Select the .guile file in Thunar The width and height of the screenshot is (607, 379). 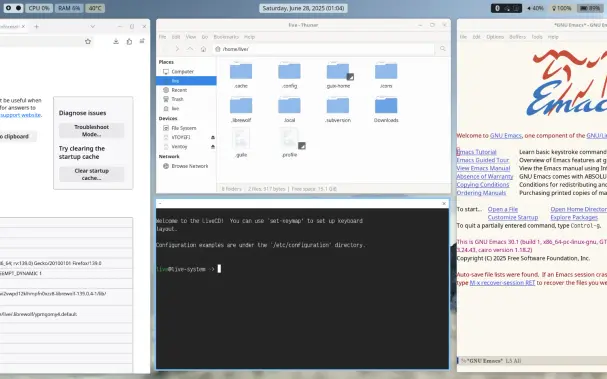point(241,143)
